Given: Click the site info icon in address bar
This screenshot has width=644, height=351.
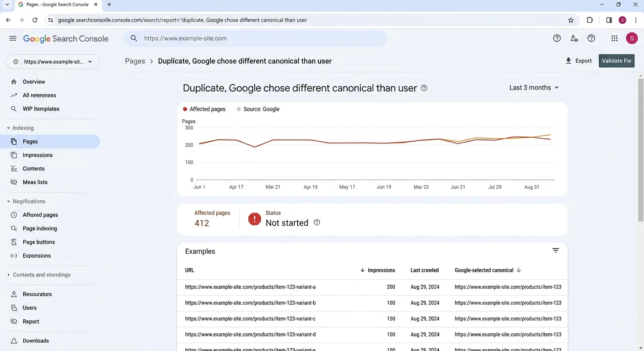Looking at the screenshot, I should 51,20.
